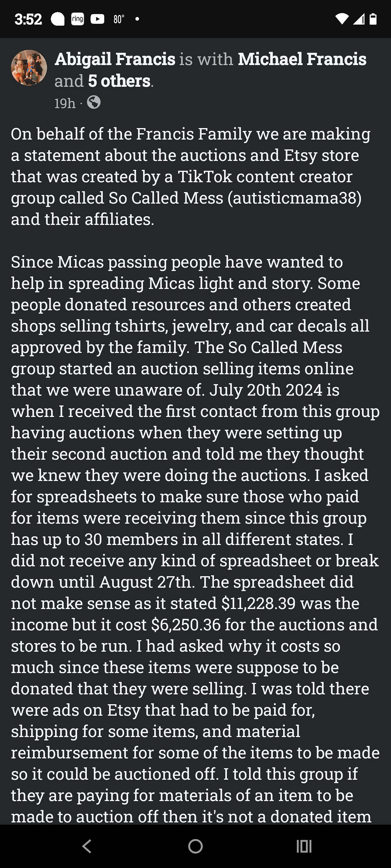Tap the battery status icon
The height and width of the screenshot is (868, 391).
click(373, 19)
